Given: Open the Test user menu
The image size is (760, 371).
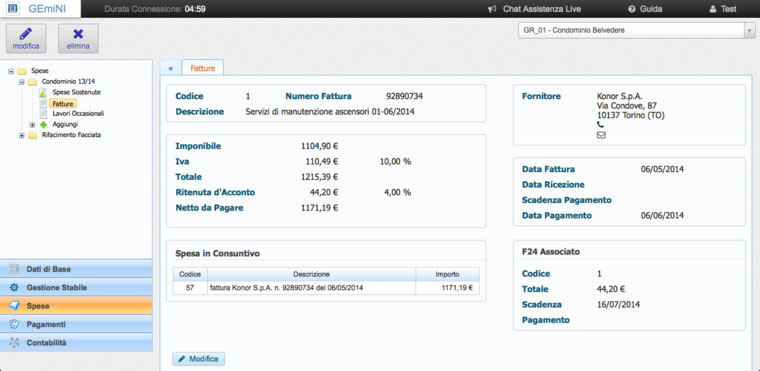Looking at the screenshot, I should [x=723, y=9].
